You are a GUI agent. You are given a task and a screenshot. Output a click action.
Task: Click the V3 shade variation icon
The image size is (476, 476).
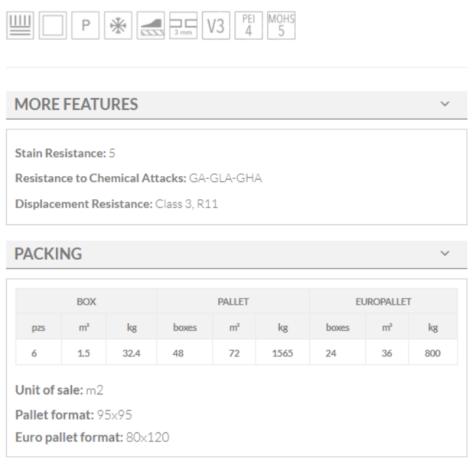pyautogui.click(x=216, y=27)
